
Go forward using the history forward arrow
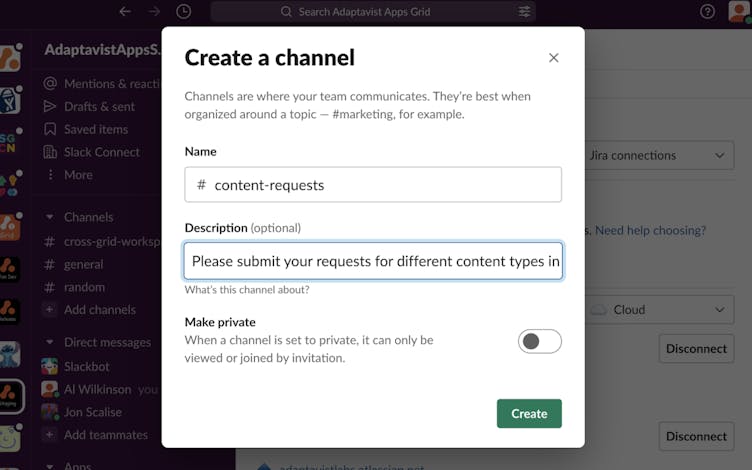[154, 12]
